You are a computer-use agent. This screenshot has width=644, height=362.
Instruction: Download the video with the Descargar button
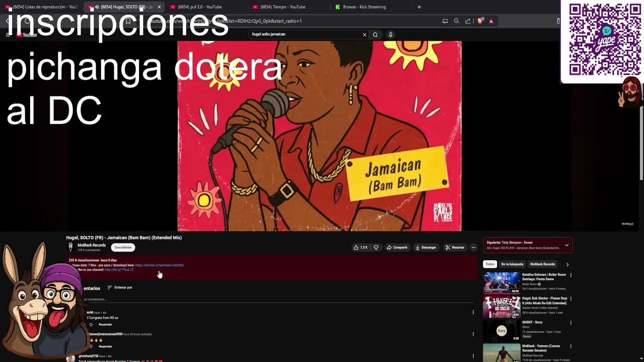tap(426, 247)
